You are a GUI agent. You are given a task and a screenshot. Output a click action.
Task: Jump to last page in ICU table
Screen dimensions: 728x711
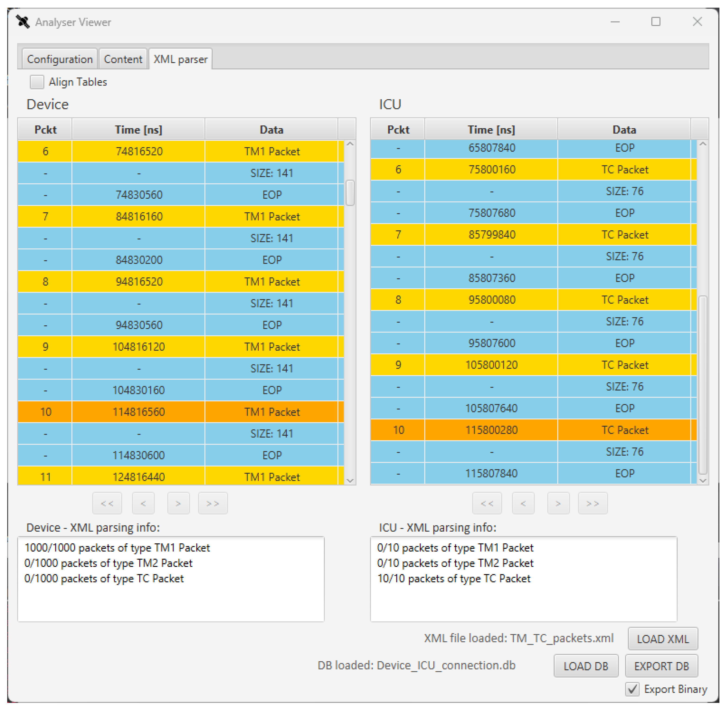pyautogui.click(x=592, y=503)
